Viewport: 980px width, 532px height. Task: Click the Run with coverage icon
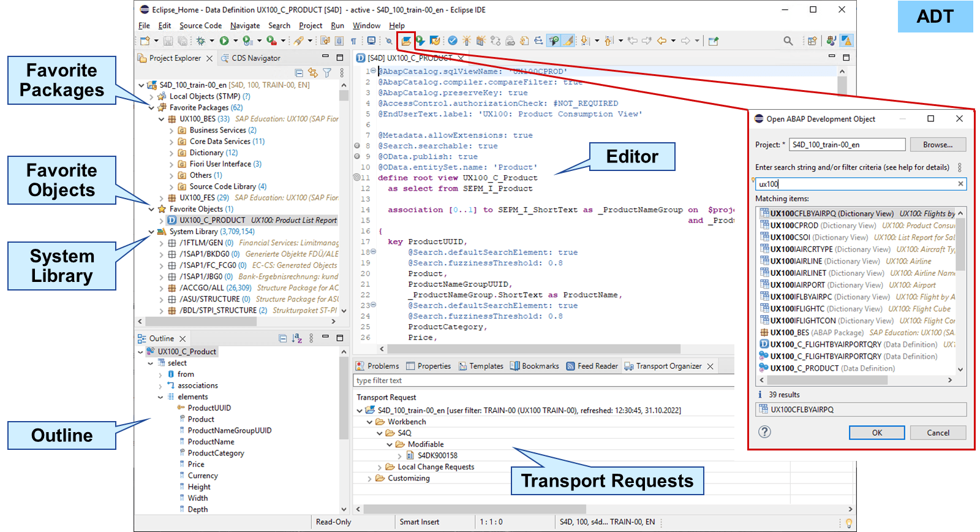(x=247, y=41)
